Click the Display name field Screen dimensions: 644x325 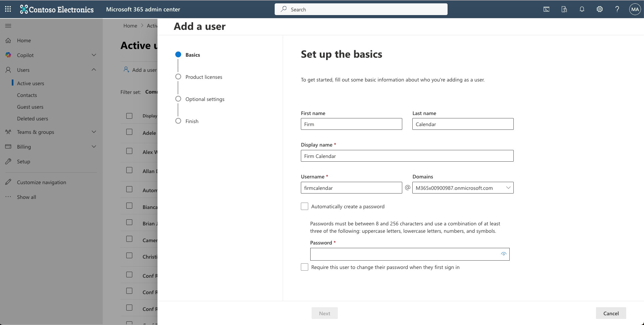[x=407, y=156]
